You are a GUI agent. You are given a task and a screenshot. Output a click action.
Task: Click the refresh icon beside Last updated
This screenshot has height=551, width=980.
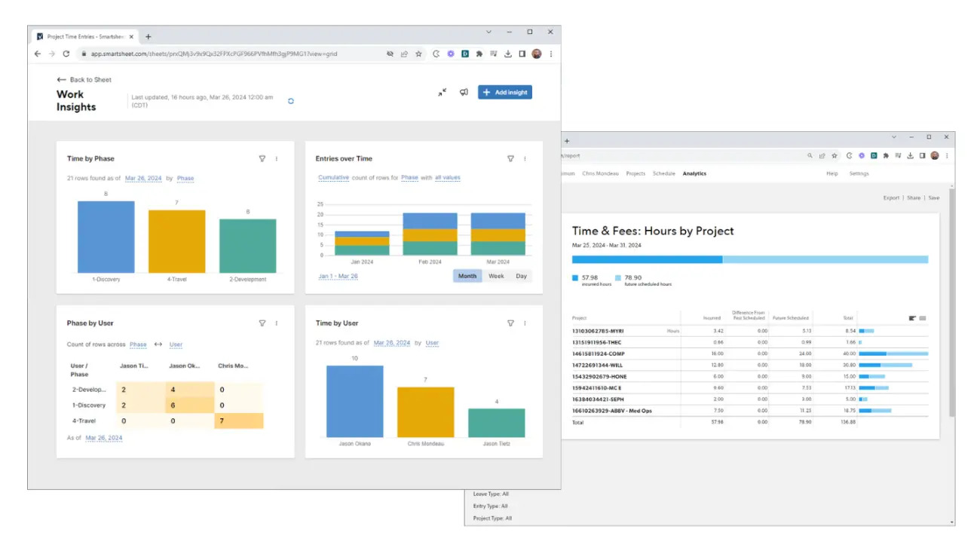[291, 101]
